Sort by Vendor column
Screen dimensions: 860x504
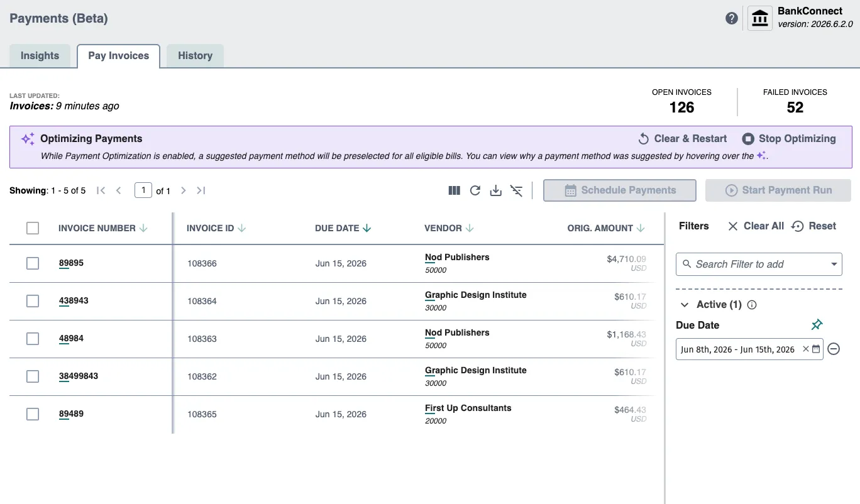[x=449, y=228]
